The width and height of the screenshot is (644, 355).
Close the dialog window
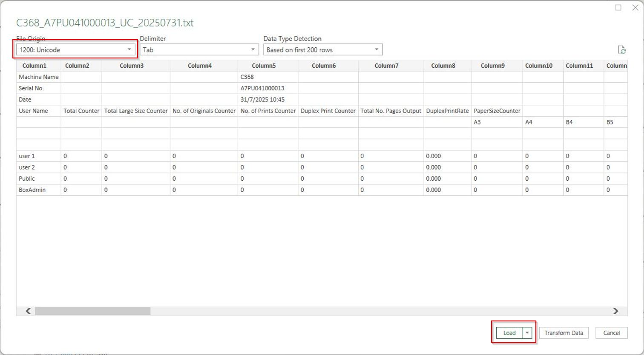click(x=635, y=8)
